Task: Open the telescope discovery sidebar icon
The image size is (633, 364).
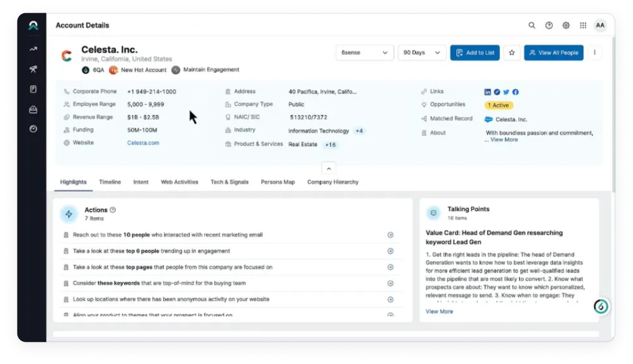Action: tap(33, 69)
